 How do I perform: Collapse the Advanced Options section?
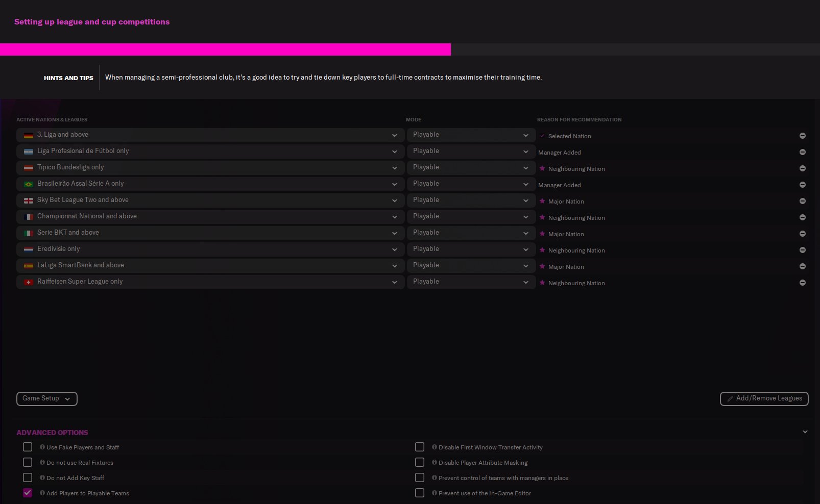[x=805, y=432]
